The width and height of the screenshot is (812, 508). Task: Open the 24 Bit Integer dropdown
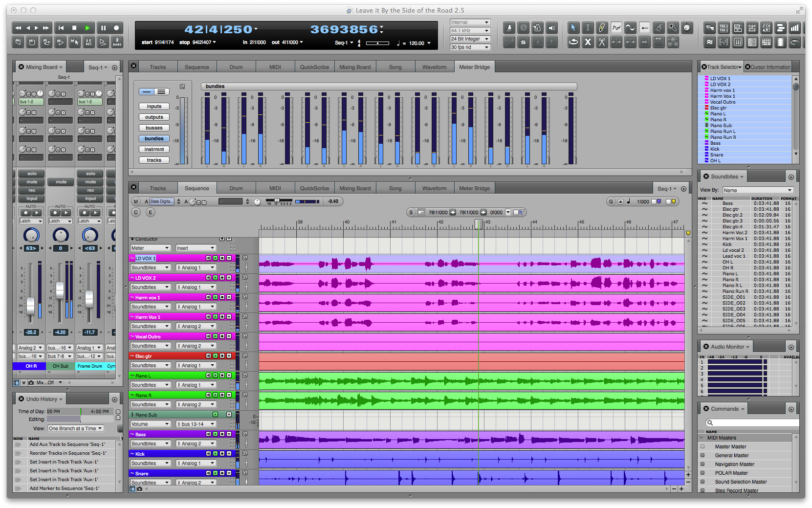point(470,39)
